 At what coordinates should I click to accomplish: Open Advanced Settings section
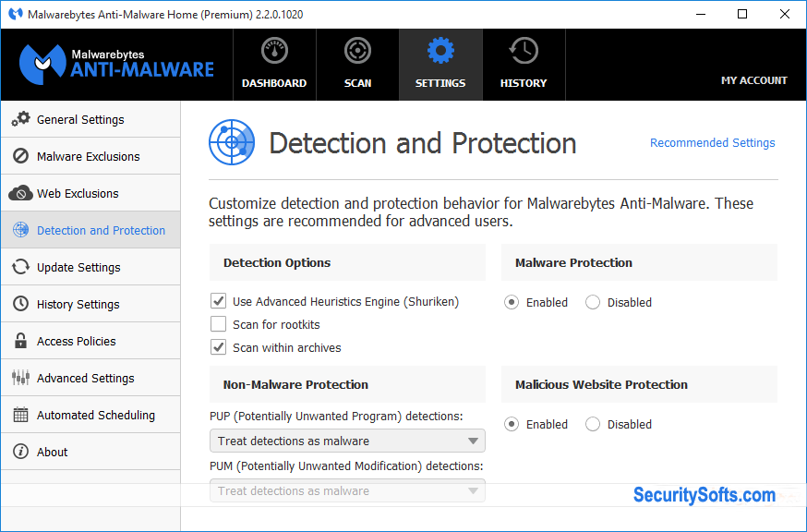[90, 378]
